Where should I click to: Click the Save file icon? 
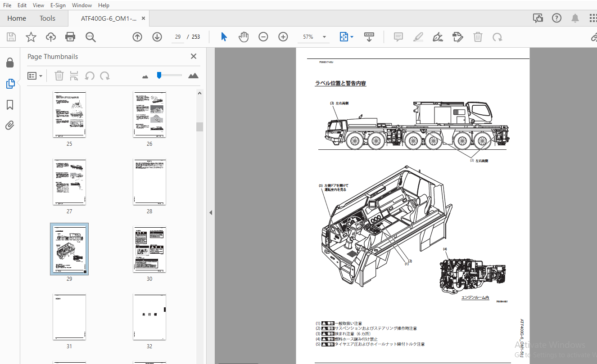tap(11, 37)
